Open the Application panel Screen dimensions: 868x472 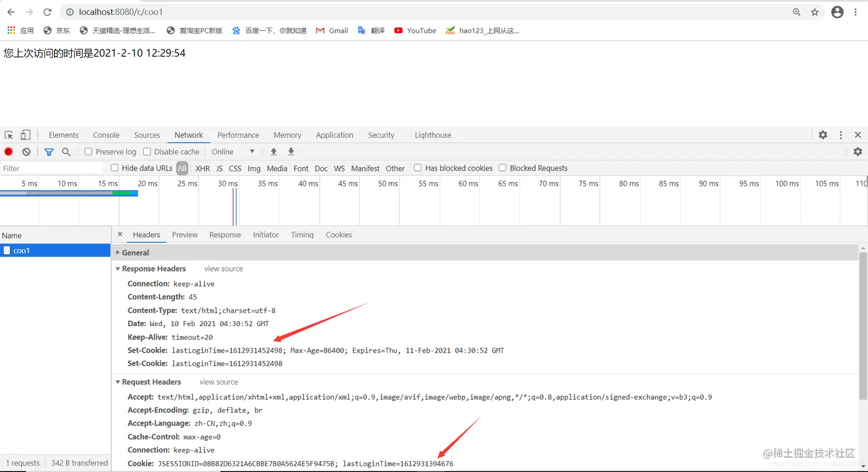(x=335, y=135)
